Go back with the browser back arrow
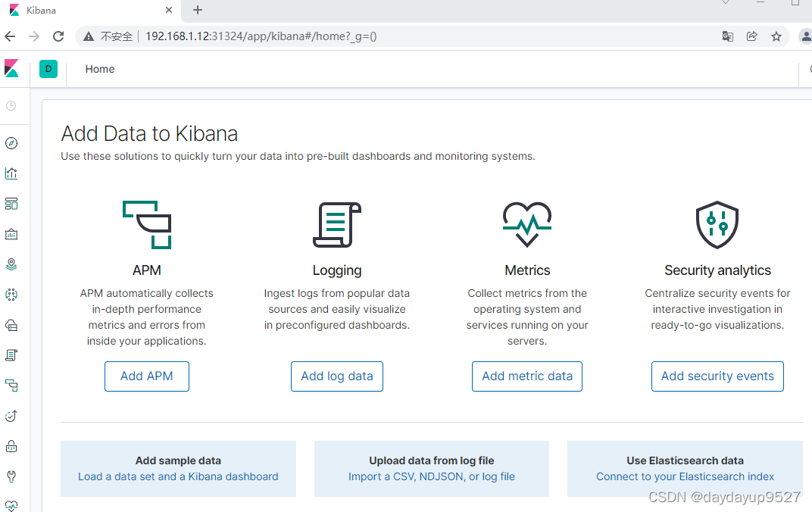 tap(10, 36)
